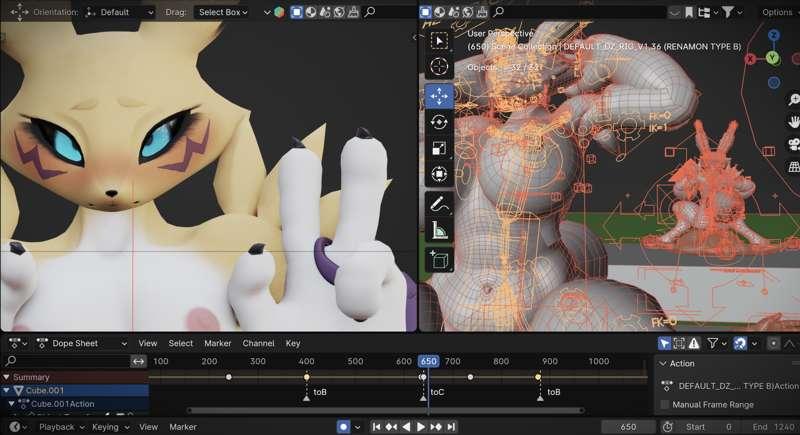
Task: Collapse the Cube.001Action channel
Action: pyautogui.click(x=11, y=404)
